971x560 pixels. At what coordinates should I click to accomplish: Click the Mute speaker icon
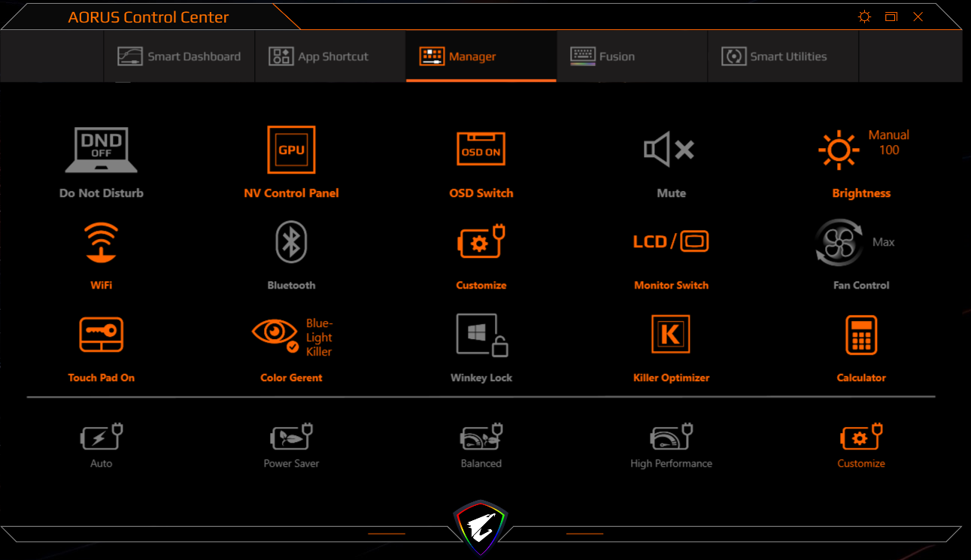click(669, 150)
